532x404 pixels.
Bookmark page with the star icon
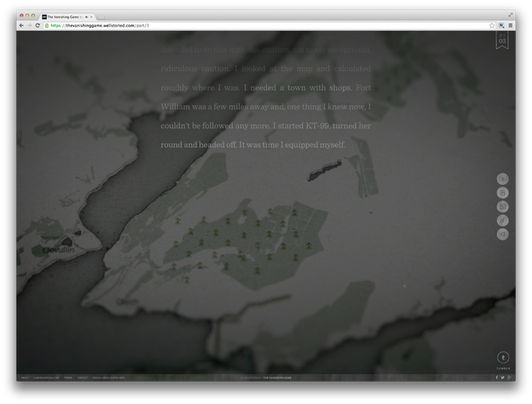[x=492, y=26]
